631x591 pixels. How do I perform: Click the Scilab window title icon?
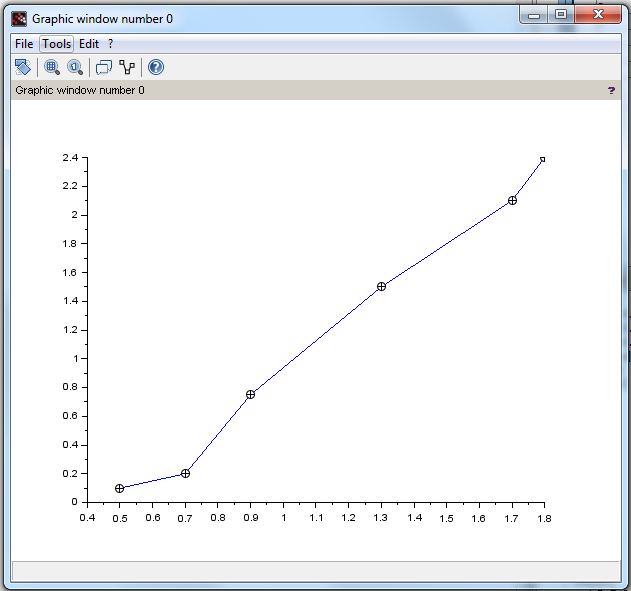tap(19, 19)
